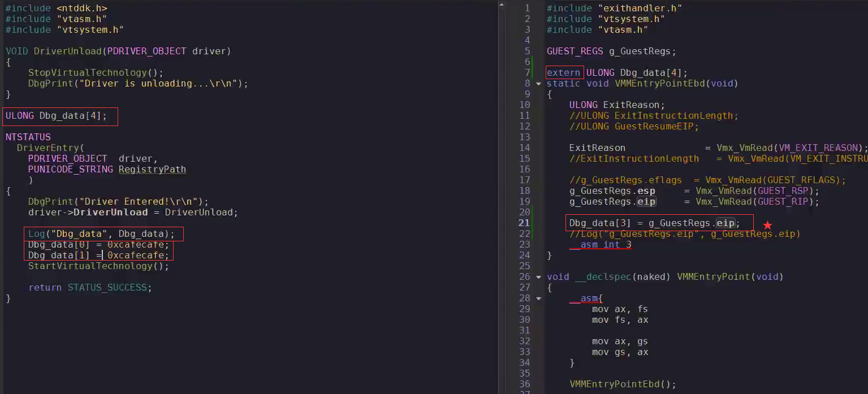Collapse VMMEntryPoint function fold arrow at line 26
Viewport: 868px width, 394px height.
[538, 277]
